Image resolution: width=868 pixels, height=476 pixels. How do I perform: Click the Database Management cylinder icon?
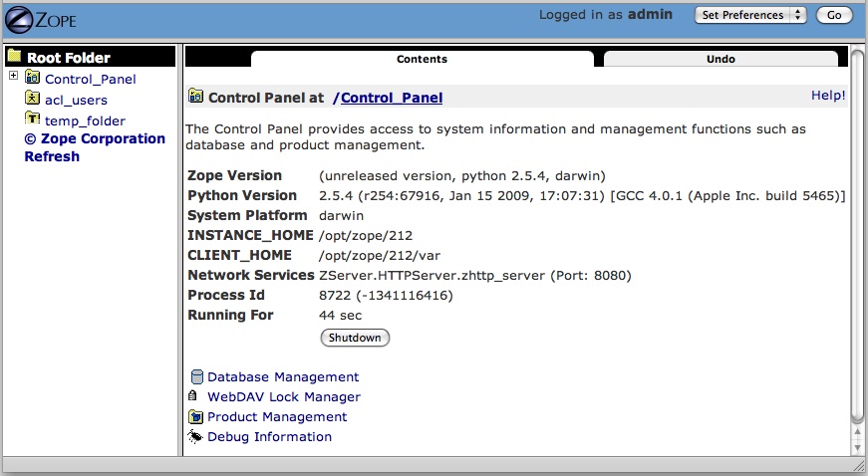(195, 377)
